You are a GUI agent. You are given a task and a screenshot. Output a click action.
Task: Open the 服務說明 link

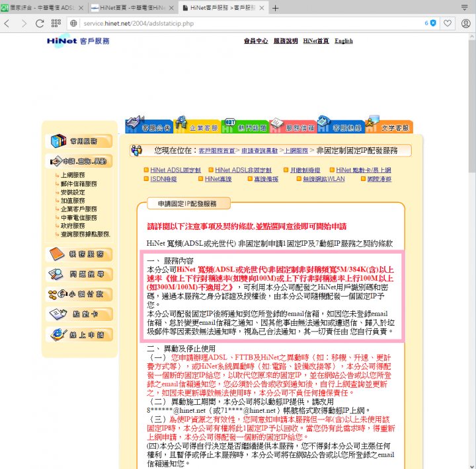tap(286, 41)
